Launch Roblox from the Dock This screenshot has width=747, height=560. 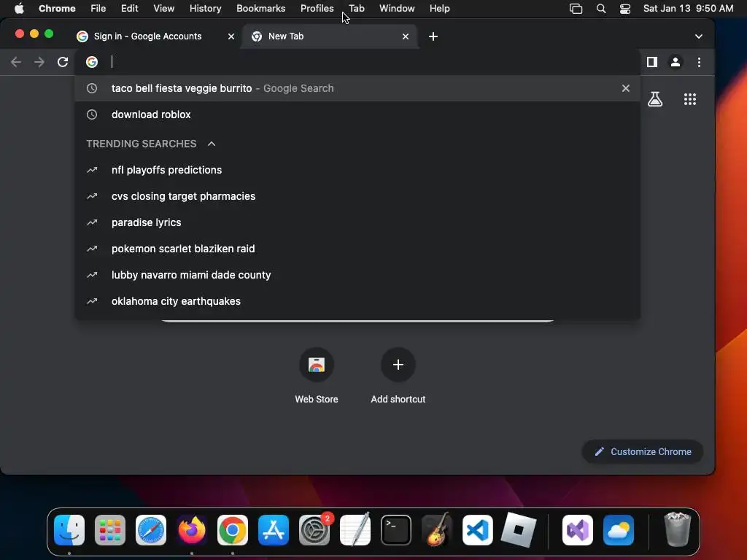pyautogui.click(x=519, y=530)
